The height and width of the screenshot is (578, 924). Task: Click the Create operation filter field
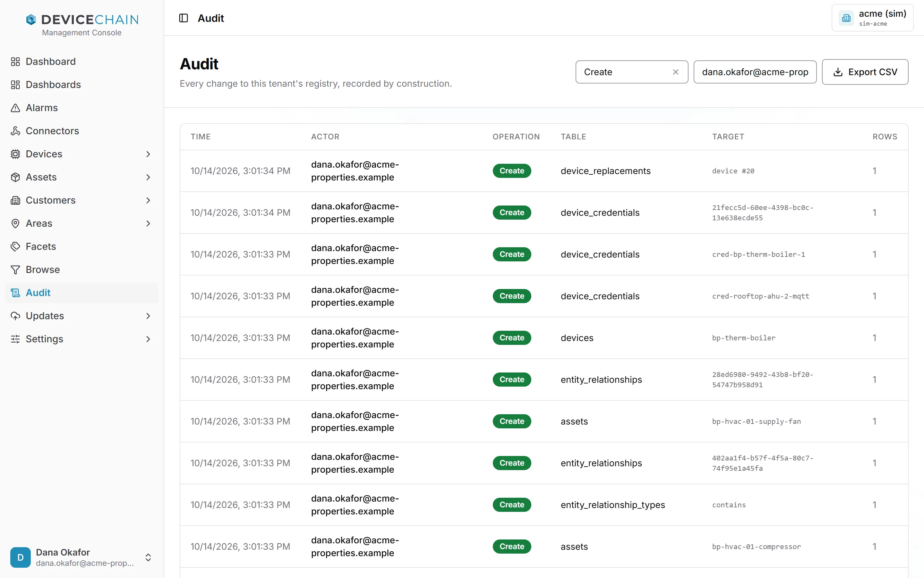(x=631, y=72)
